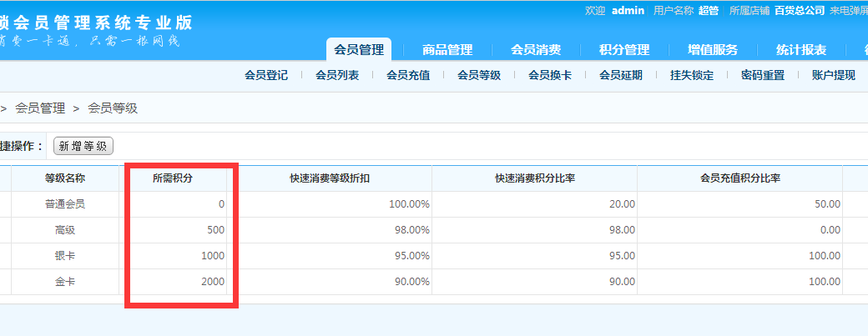Go to 会员列表 in the submenu
This screenshot has height=336, width=868.
tap(337, 75)
